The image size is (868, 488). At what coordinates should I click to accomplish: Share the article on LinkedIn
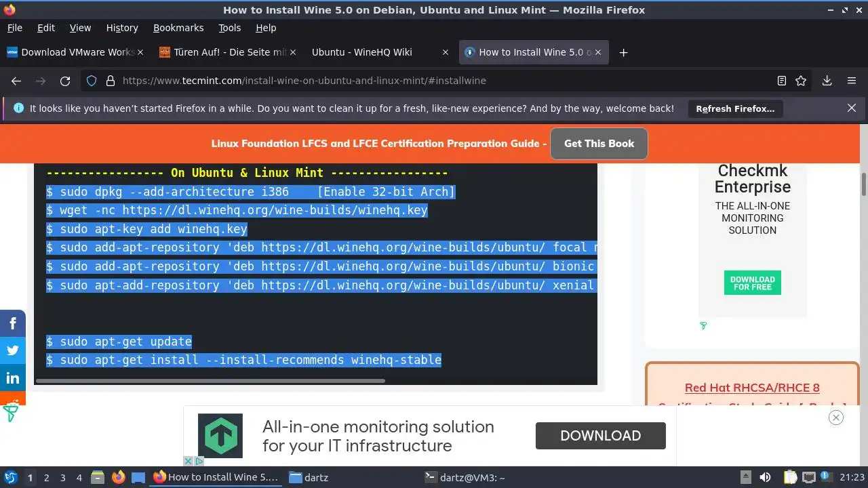(x=12, y=378)
